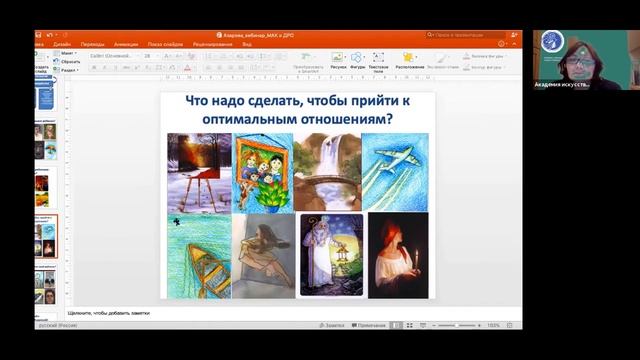Click the red font color icon
640x360 pixels.
pos(187,68)
